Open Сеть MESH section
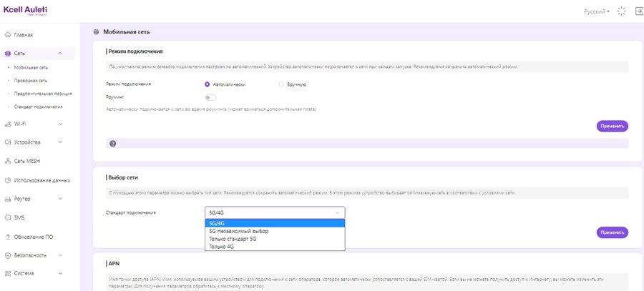644x291 pixels. tap(27, 161)
